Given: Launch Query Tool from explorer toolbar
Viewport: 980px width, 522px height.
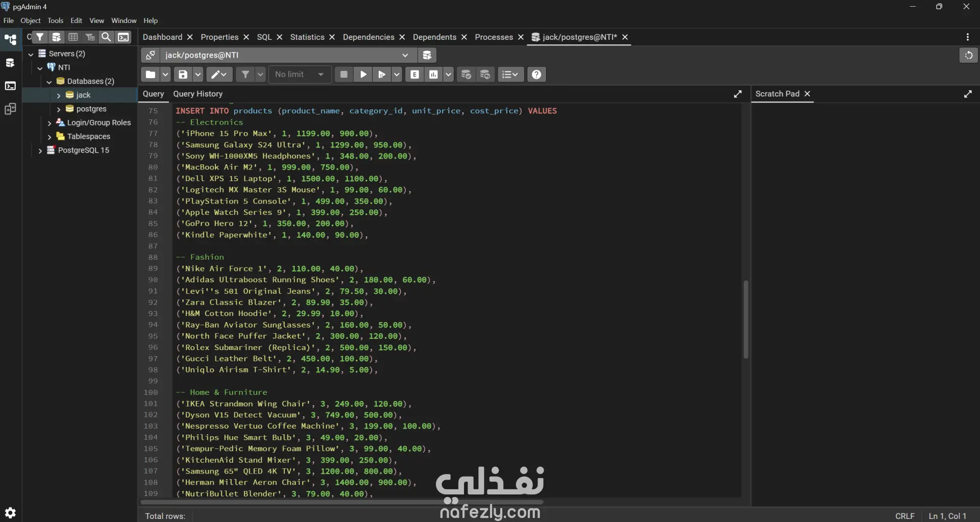Looking at the screenshot, I should (57, 37).
